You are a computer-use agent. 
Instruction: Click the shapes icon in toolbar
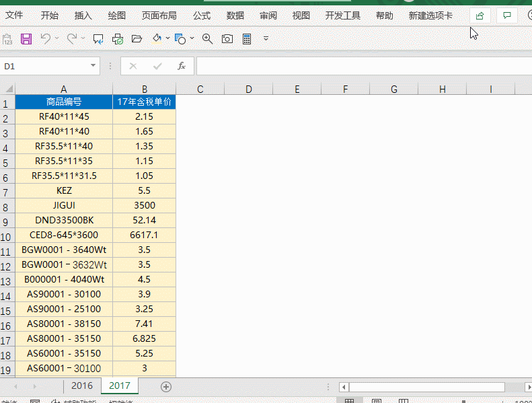(x=180, y=39)
